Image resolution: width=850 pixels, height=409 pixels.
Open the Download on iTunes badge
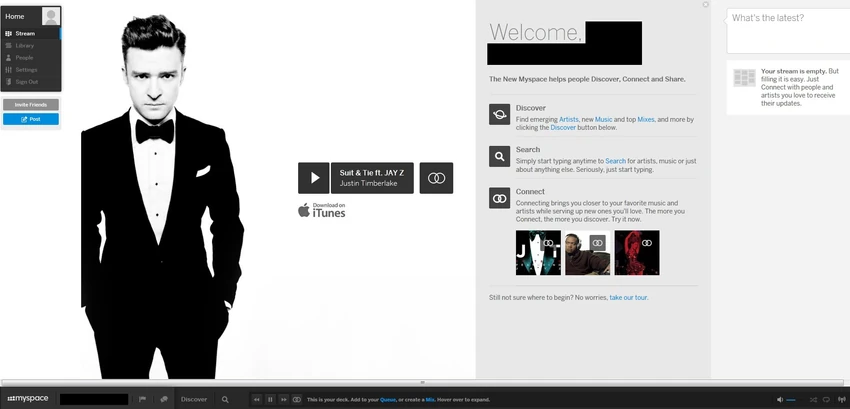click(321, 210)
